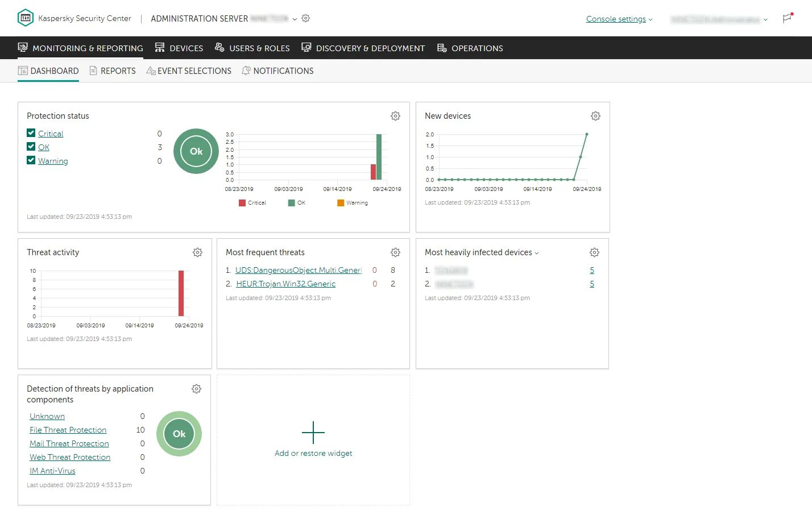Click Add or restore widget text
The height and width of the screenshot is (519, 812).
click(x=313, y=453)
